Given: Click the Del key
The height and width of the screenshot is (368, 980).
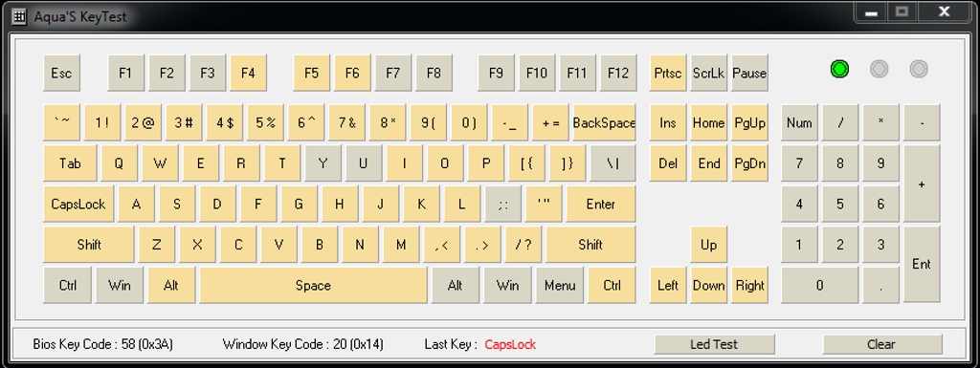Looking at the screenshot, I should pos(667,163).
